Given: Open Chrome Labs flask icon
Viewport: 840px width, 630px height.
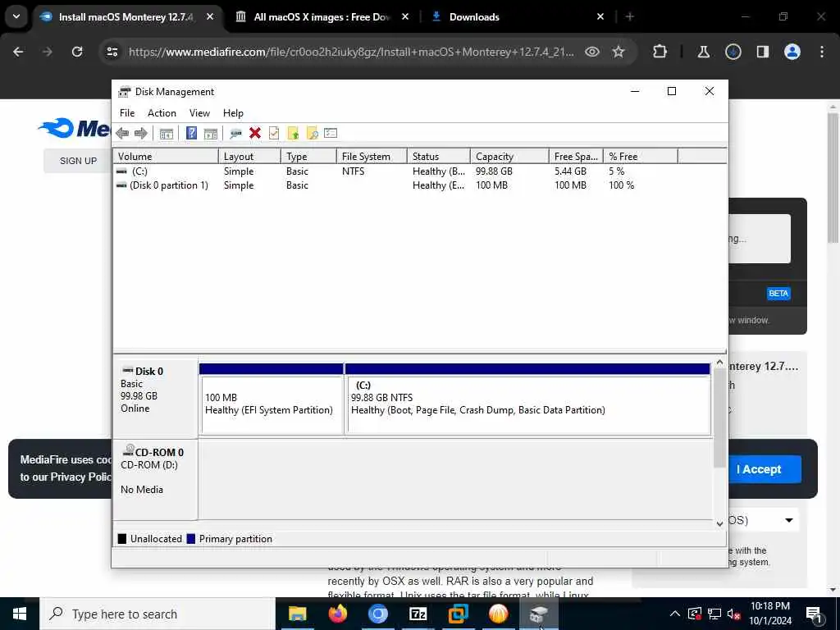Looking at the screenshot, I should click(703, 52).
